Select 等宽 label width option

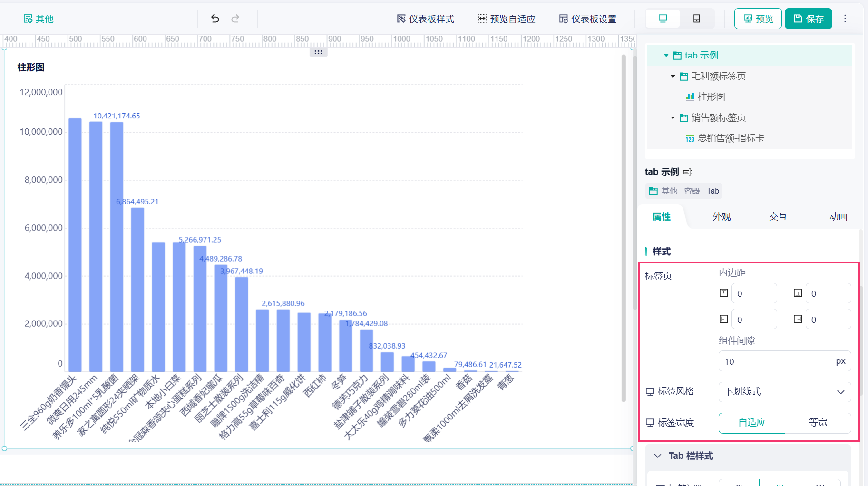[x=818, y=423]
